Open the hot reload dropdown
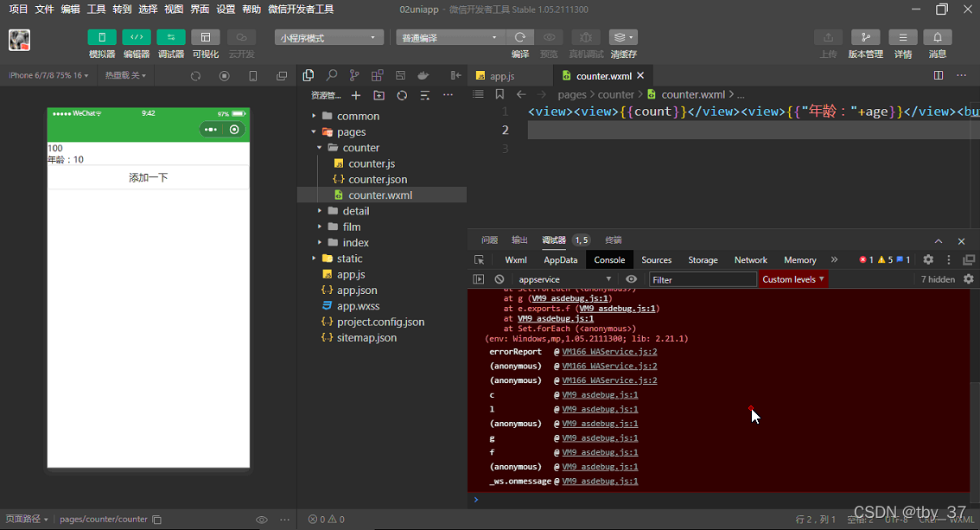Viewport: 980px width, 530px height. coord(125,75)
